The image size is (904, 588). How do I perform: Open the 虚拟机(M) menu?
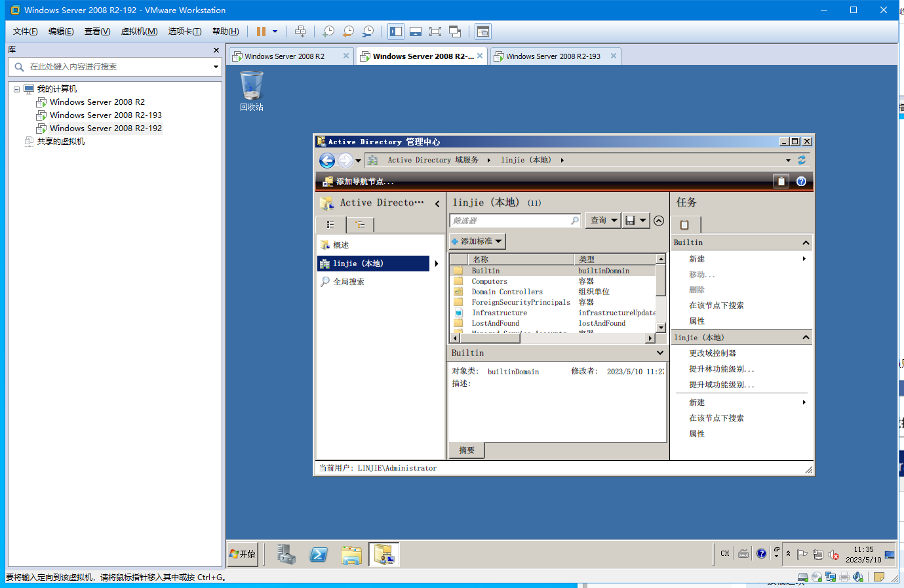139,31
